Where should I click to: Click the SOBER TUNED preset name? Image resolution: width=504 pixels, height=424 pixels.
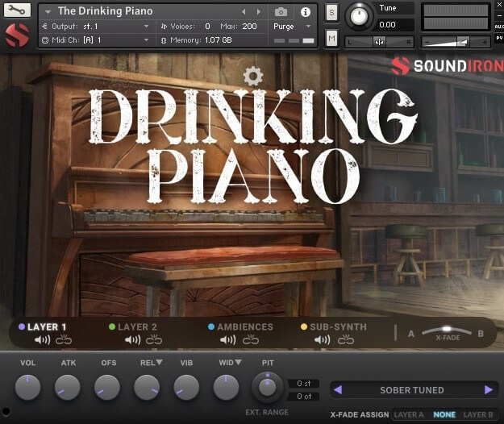(x=412, y=390)
